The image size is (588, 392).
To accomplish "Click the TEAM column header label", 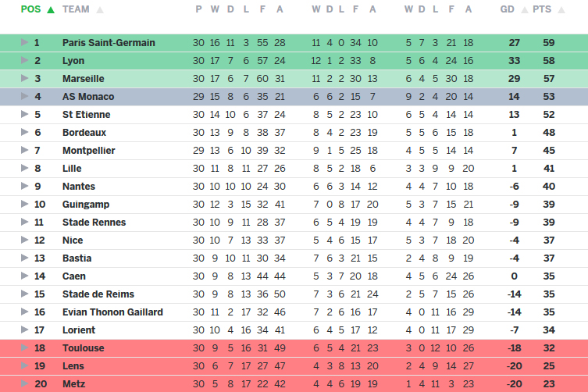I will coord(76,9).
